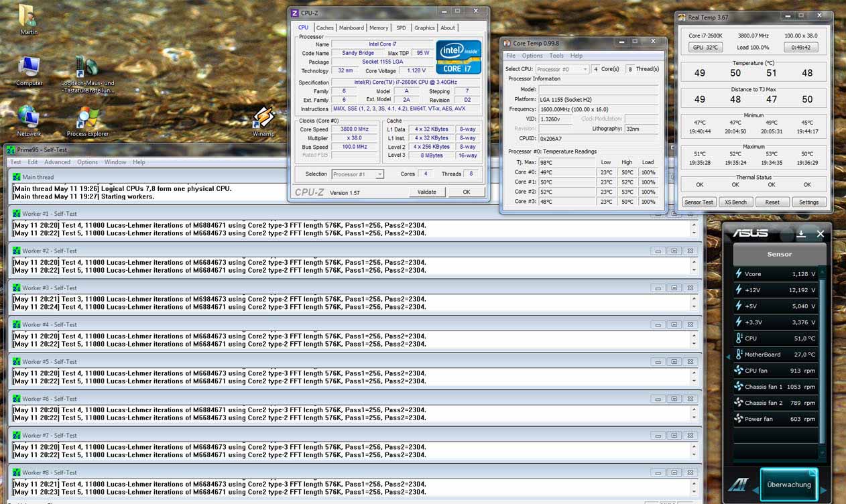
Task: Open the Netzwerk desktop icon
Action: click(x=29, y=121)
